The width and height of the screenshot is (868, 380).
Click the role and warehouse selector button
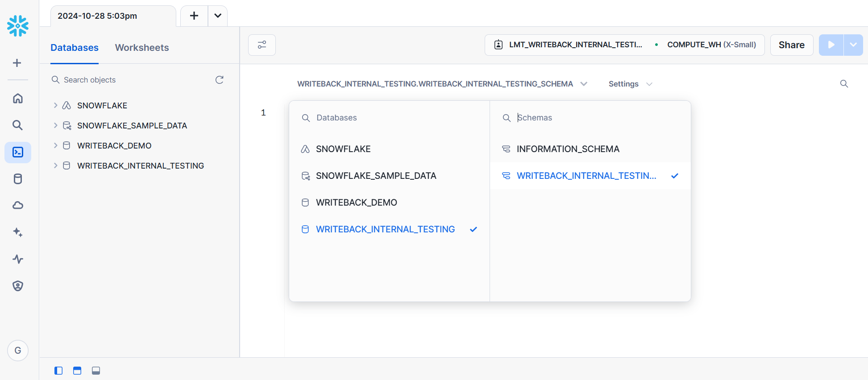coord(624,45)
